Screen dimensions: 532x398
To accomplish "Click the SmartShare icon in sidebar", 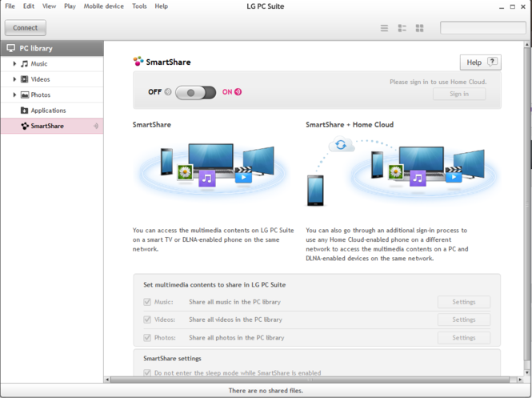I will point(25,126).
